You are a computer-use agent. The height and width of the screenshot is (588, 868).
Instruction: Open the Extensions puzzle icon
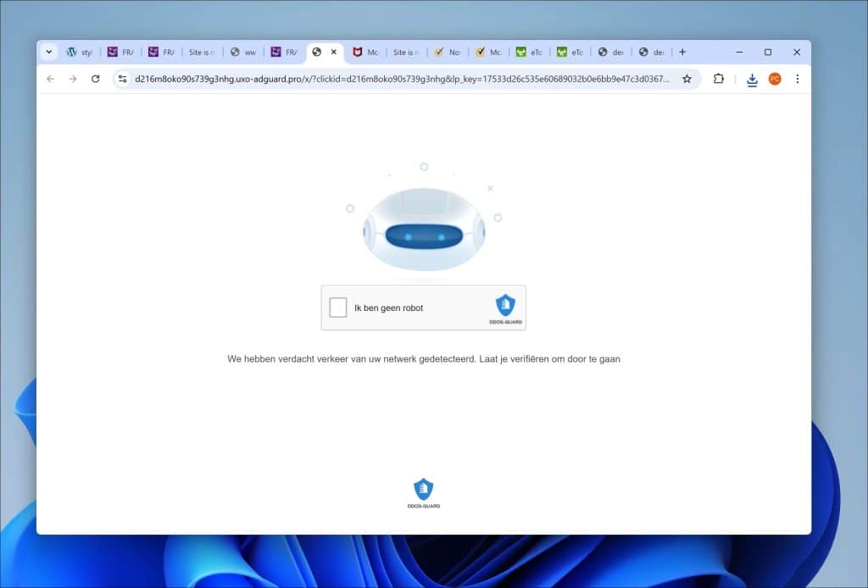pyautogui.click(x=719, y=79)
